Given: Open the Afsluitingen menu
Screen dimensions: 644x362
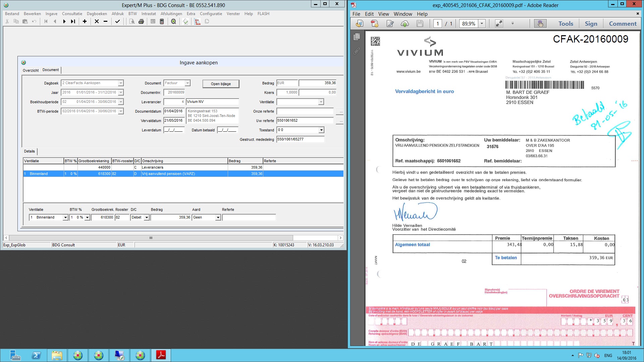Looking at the screenshot, I should 171,14.
